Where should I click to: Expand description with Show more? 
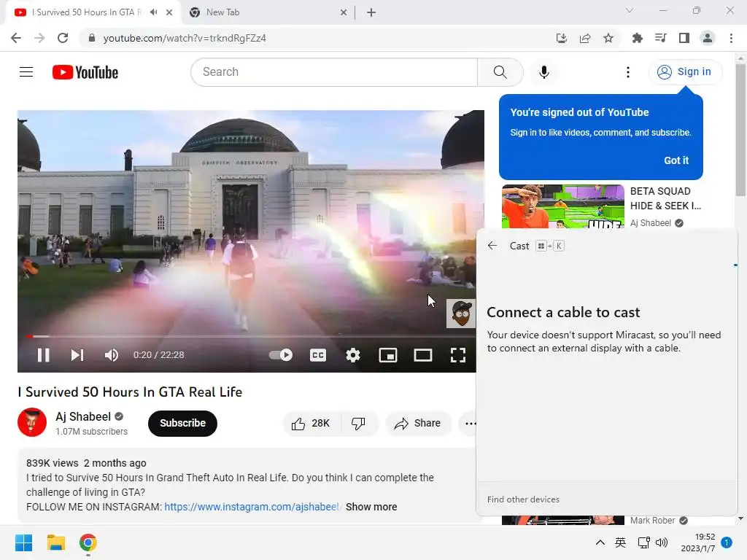click(371, 507)
